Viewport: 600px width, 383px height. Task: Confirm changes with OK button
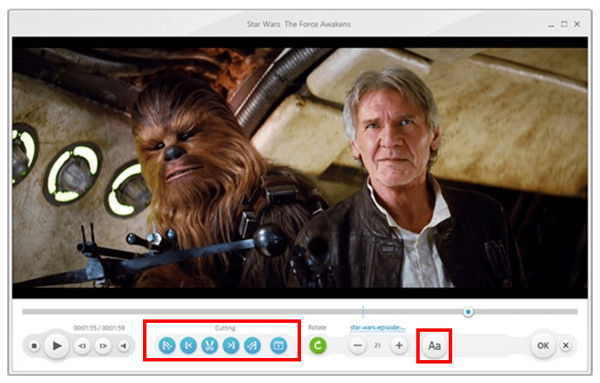(543, 346)
